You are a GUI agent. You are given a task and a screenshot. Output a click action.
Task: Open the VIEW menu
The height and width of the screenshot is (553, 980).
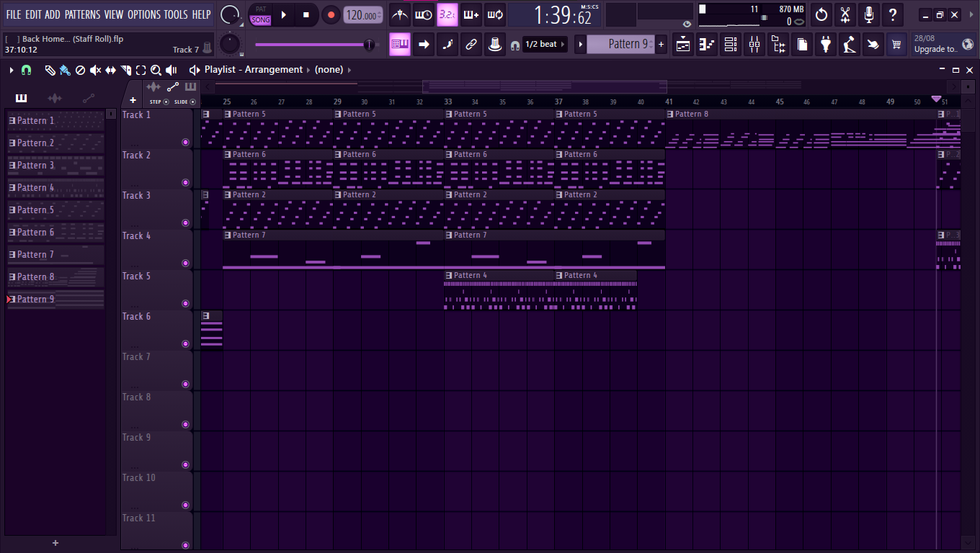click(x=114, y=14)
